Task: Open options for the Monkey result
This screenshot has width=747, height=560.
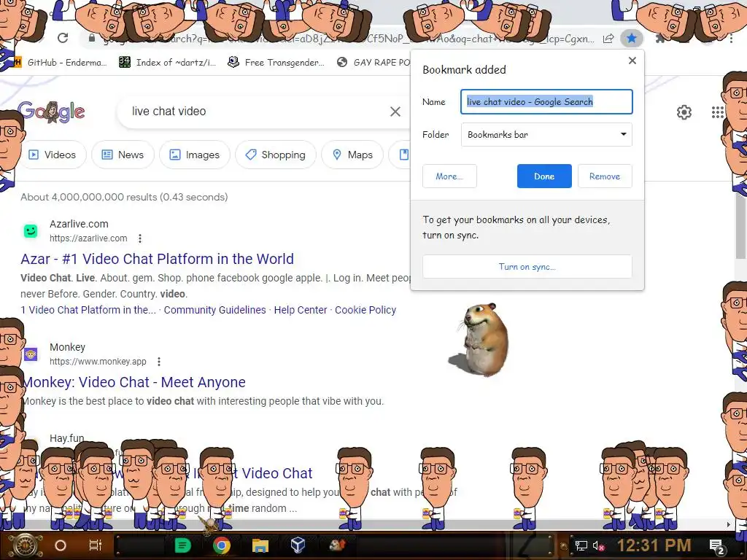Action: tap(158, 362)
